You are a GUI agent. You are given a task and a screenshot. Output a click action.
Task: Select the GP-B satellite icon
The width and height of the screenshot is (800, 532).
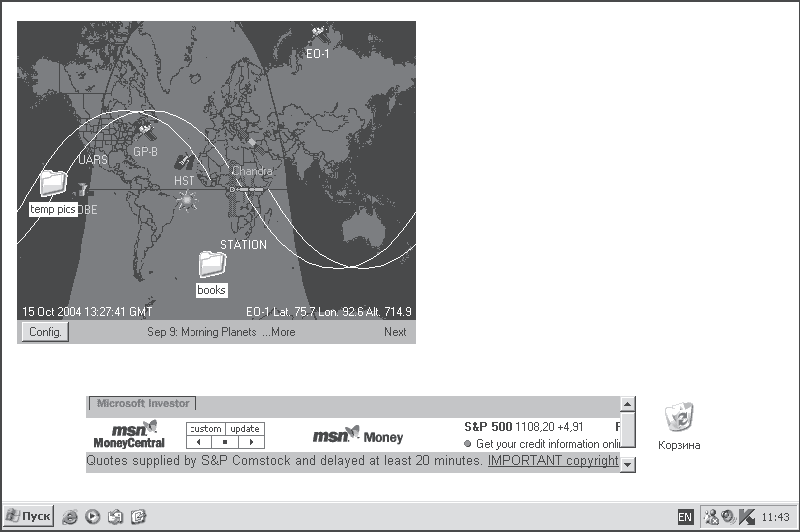point(146,133)
